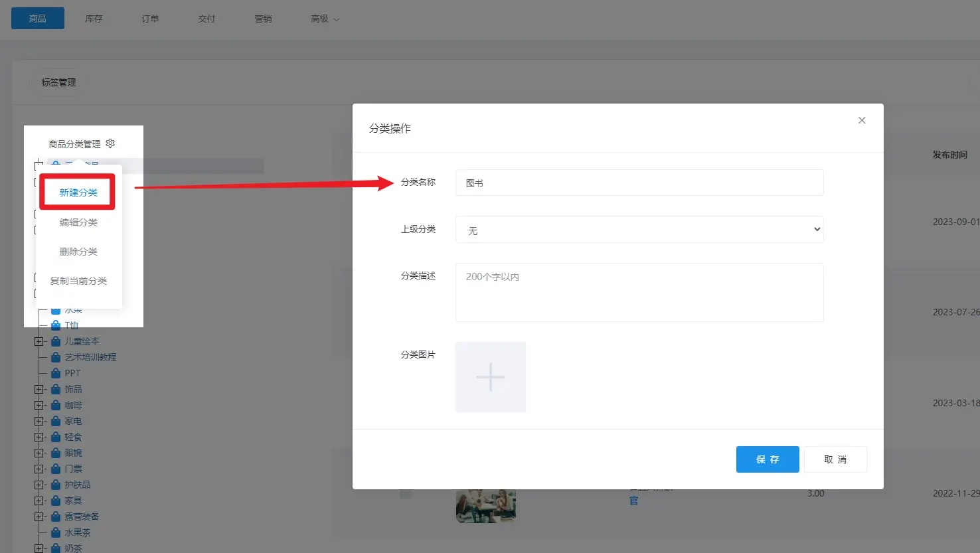Click the 保存 button

pos(767,459)
